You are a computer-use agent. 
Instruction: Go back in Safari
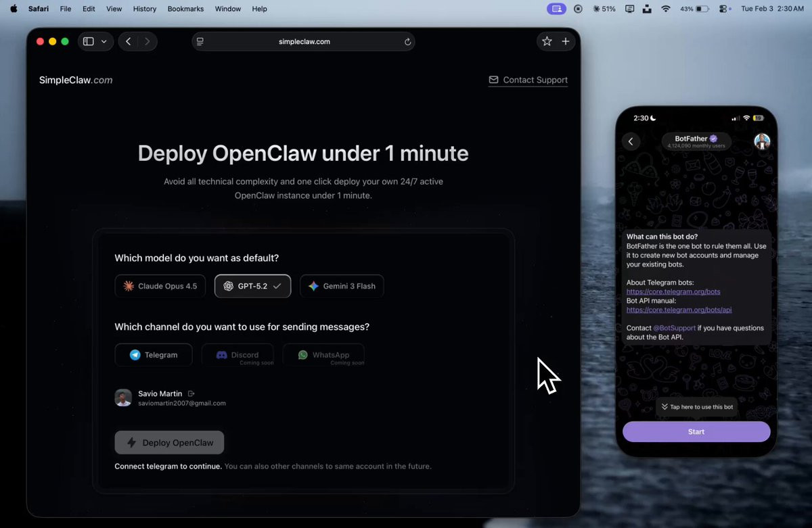tap(129, 41)
